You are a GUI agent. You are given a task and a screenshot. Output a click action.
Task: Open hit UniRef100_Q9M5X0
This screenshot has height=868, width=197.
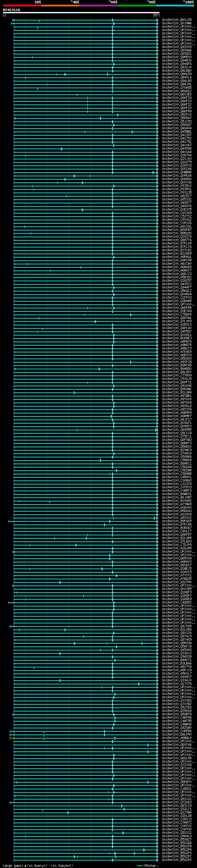[177, 57]
